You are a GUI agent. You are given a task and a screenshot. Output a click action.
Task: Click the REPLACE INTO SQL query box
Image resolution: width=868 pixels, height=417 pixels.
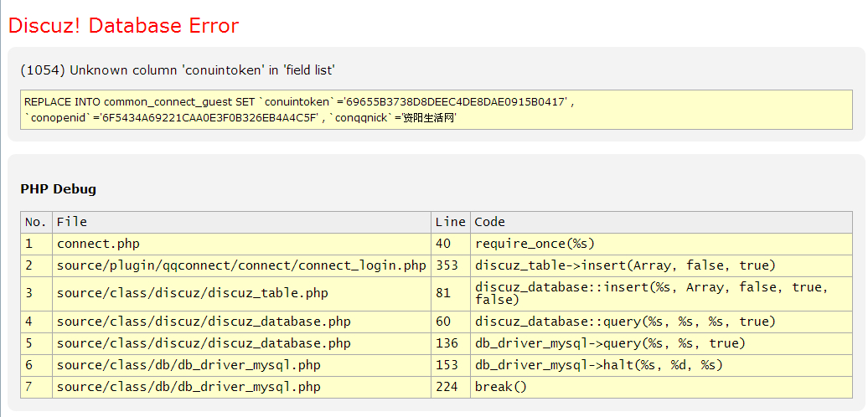point(437,110)
